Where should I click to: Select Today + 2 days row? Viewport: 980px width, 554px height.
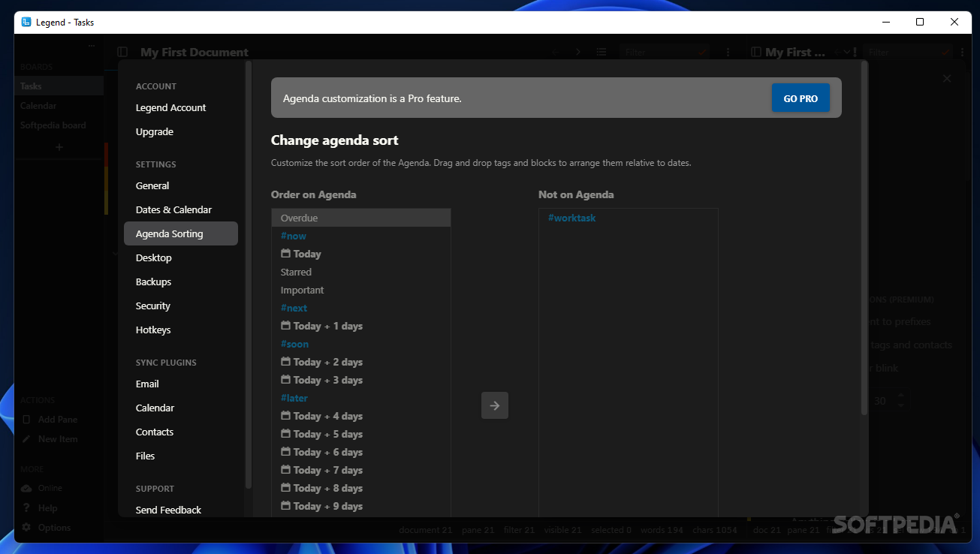coord(361,362)
